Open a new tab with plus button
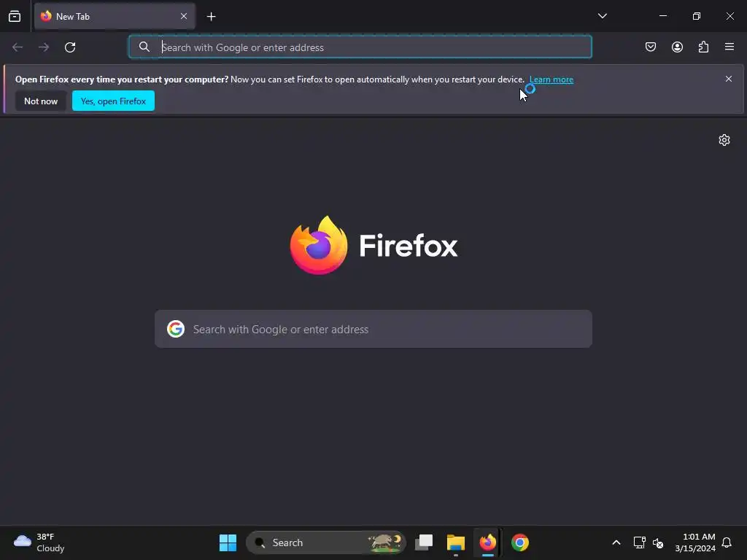 point(211,17)
